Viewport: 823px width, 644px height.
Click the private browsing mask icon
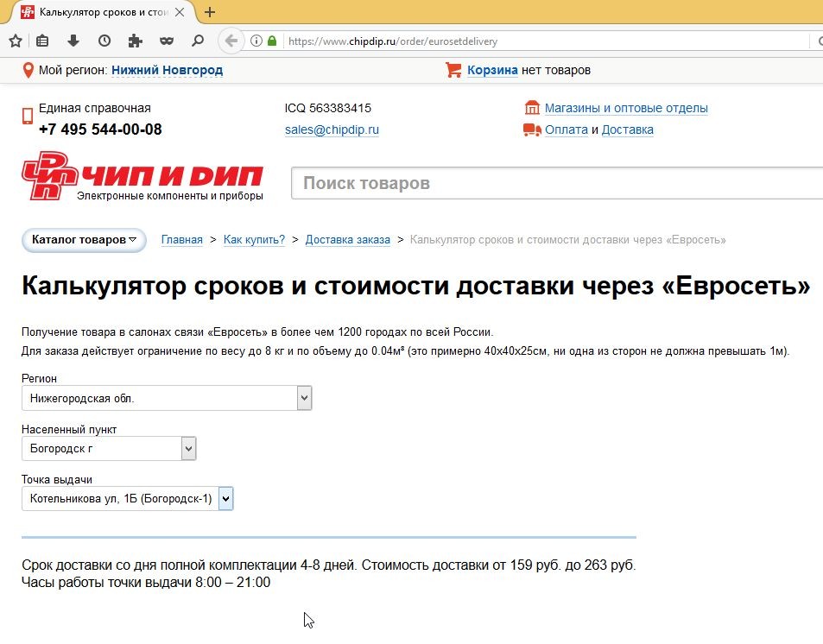point(167,41)
